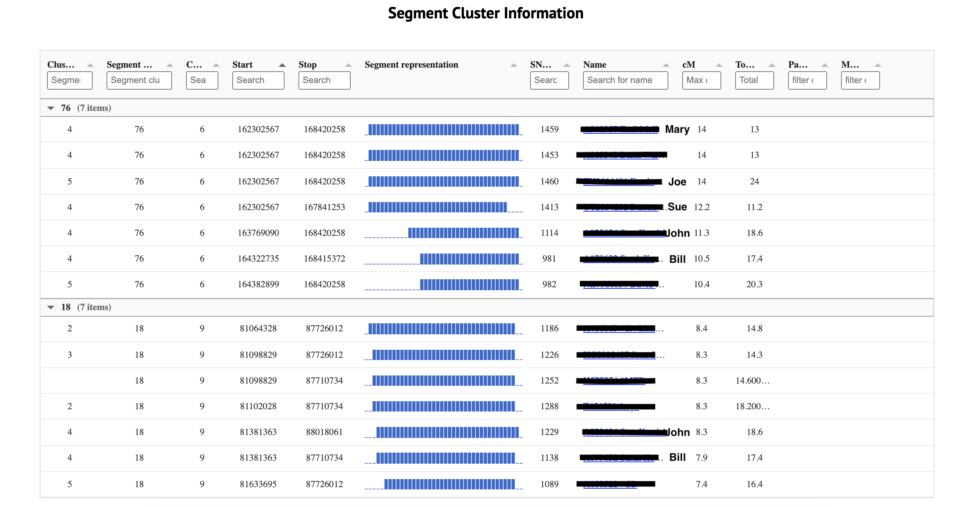Click the Max cM filter box

tap(701, 80)
